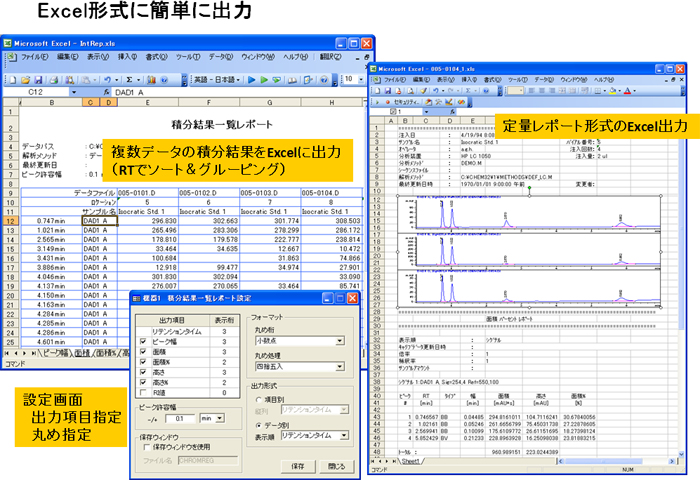This screenshot has height=480, width=700.
Task: Select 項目別 radio button
Action: (x=259, y=400)
